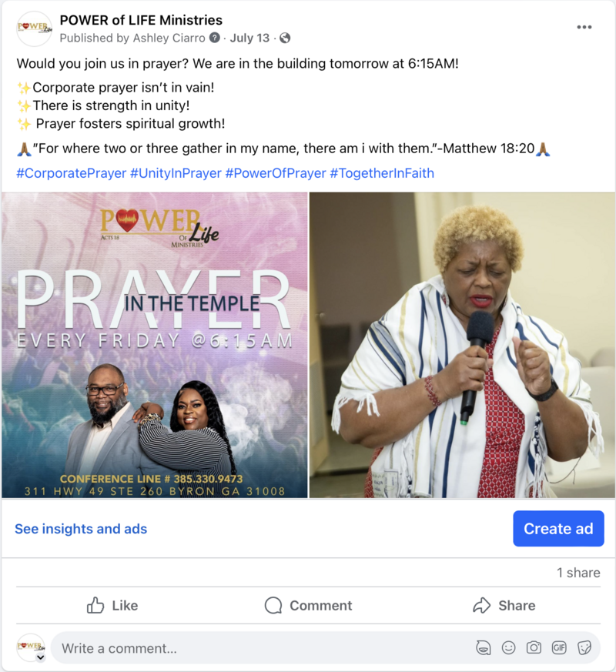Image resolution: width=616 pixels, height=672 pixels.
Task: Click the question mark icon beside Ashley Ciarro
Action: (x=214, y=38)
